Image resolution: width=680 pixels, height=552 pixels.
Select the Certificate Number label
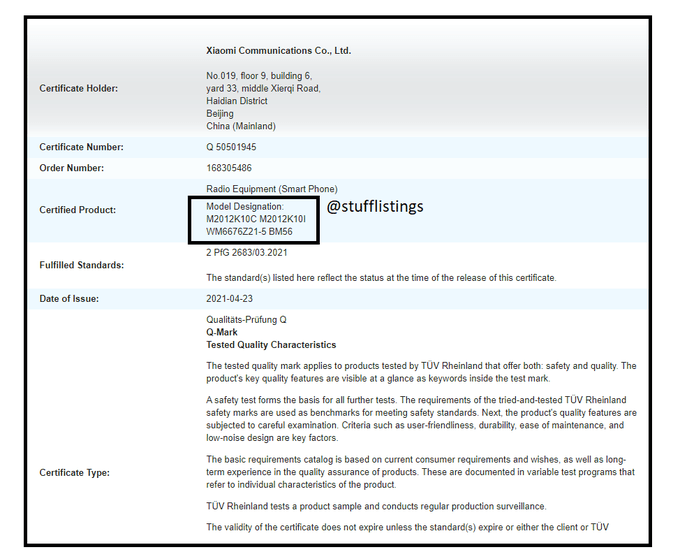tap(82, 147)
